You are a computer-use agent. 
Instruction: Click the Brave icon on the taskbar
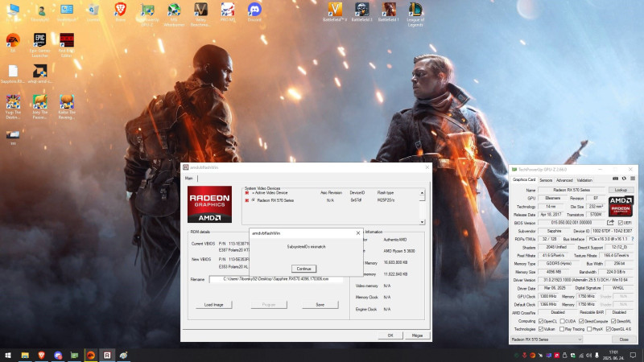42,355
